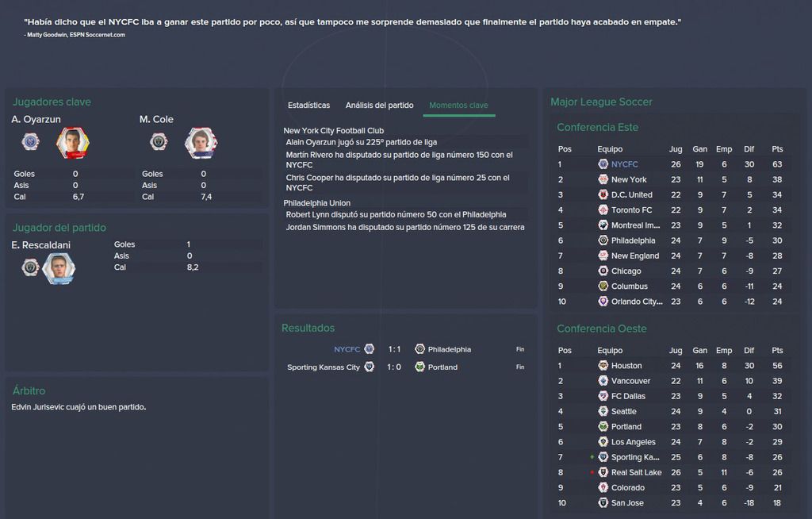
Task: Click the Columbus team badge
Action: (x=603, y=286)
